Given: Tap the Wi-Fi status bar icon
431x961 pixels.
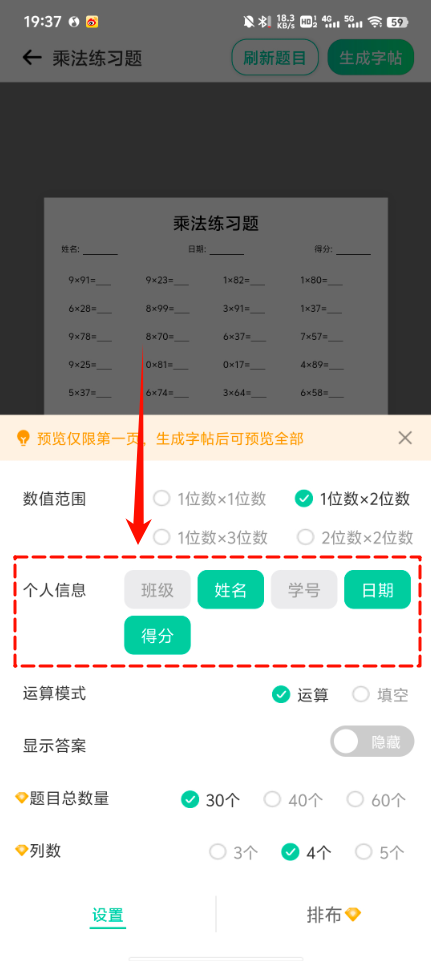Looking at the screenshot, I should coord(375,22).
